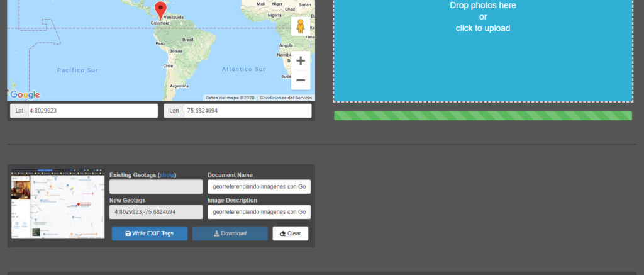Click the Lon label beside the longitude field
644x275 pixels.
coord(174,111)
